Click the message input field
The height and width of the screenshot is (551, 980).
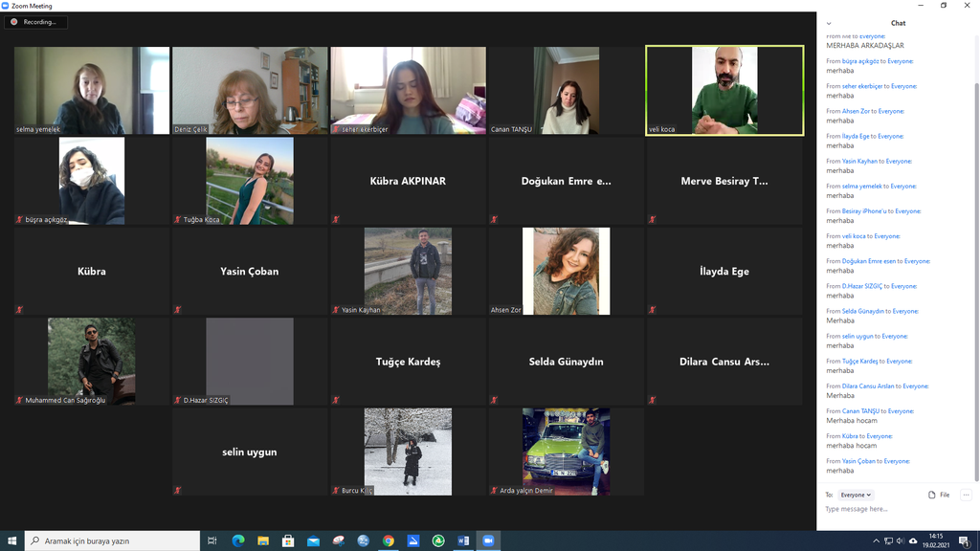(895, 509)
